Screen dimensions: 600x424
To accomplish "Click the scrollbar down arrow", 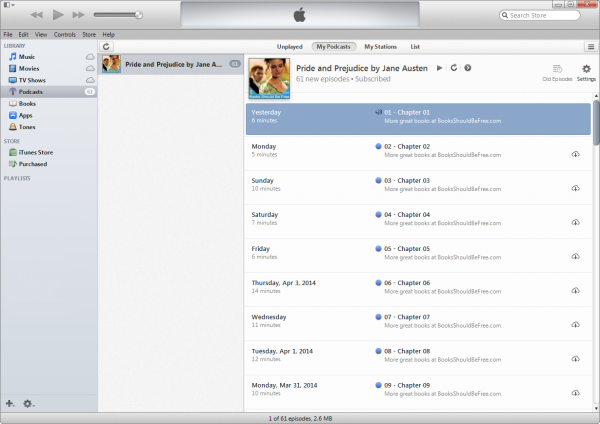I will click(596, 408).
